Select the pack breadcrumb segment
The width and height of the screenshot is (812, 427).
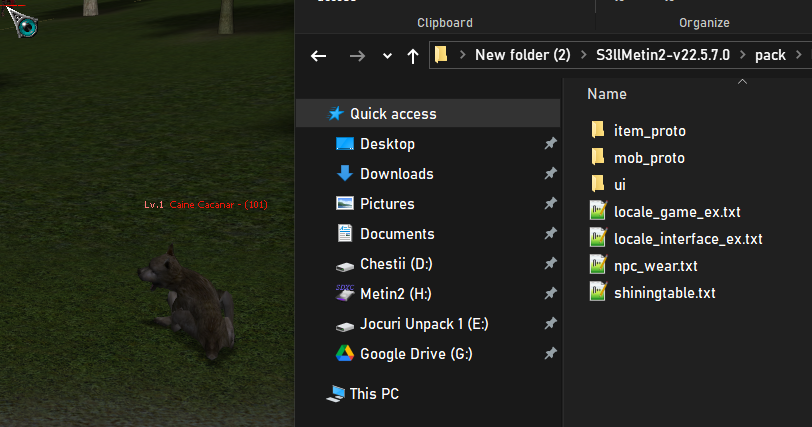(x=770, y=55)
